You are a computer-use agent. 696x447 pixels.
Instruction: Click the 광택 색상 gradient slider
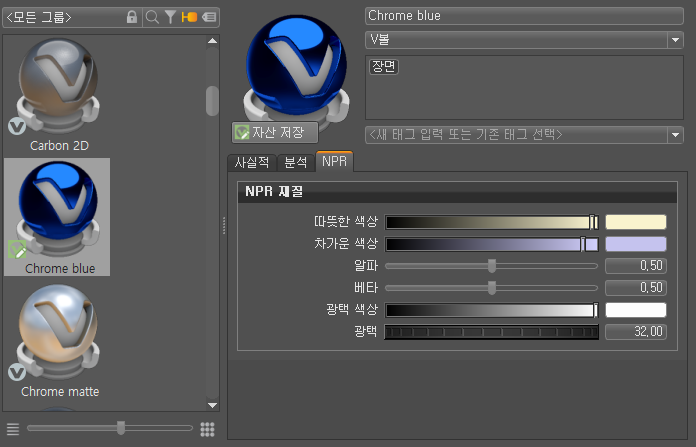[492, 310]
